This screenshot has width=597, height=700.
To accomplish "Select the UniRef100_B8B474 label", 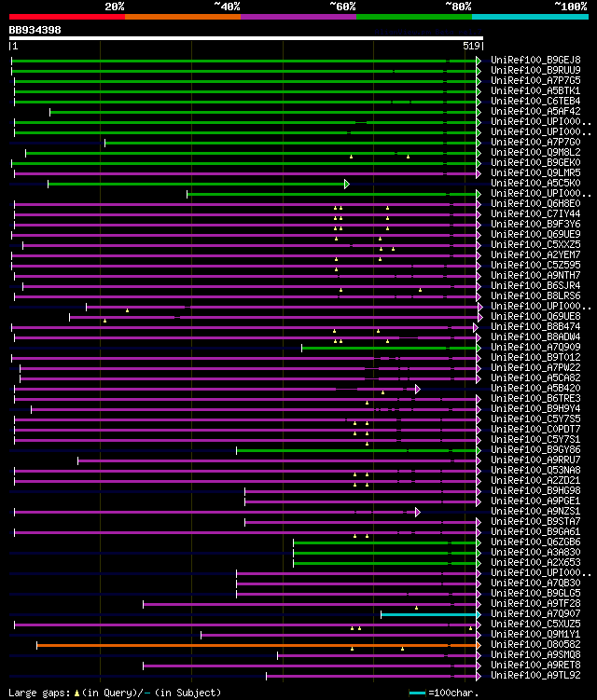I will coord(535,327).
